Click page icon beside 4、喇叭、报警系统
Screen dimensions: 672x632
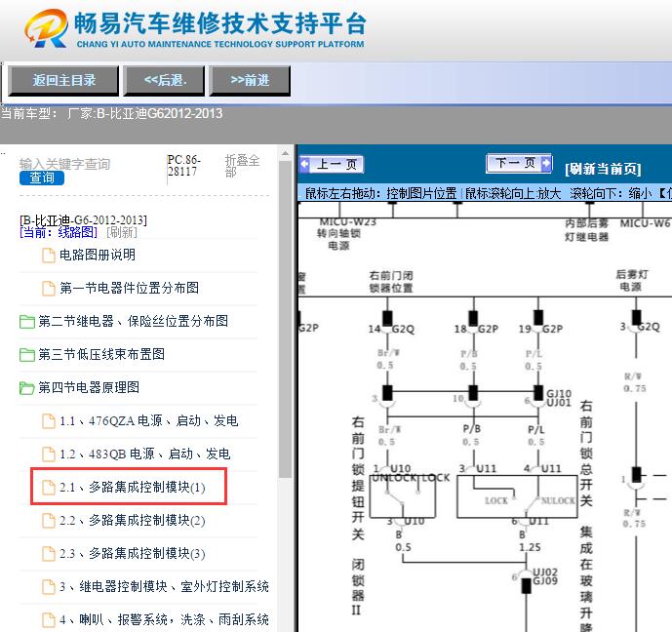(49, 620)
